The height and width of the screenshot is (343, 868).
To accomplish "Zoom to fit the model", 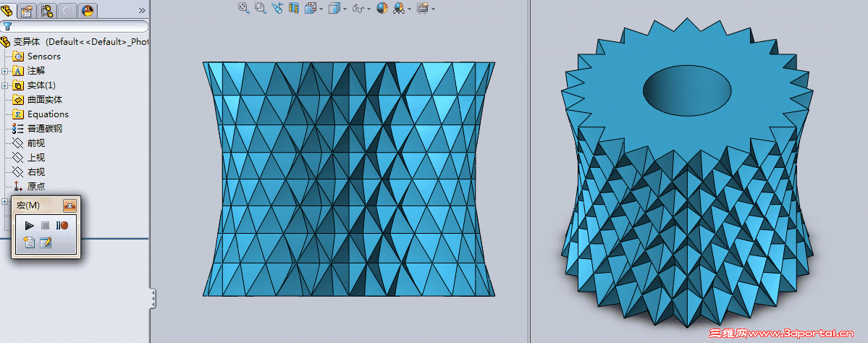I will click(243, 8).
